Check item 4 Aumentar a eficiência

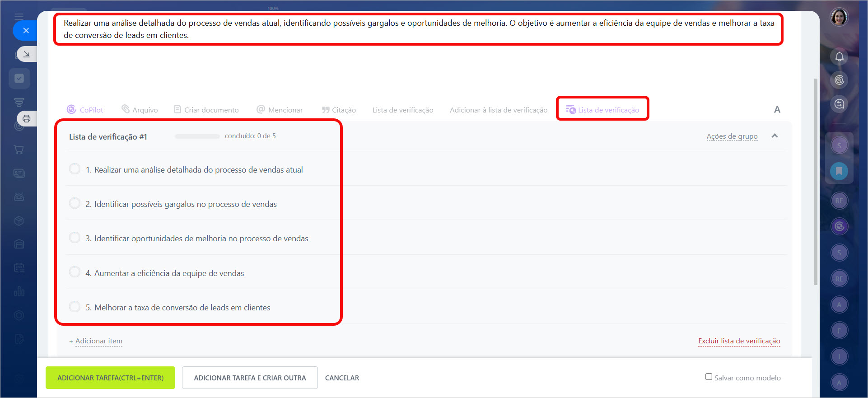point(75,272)
